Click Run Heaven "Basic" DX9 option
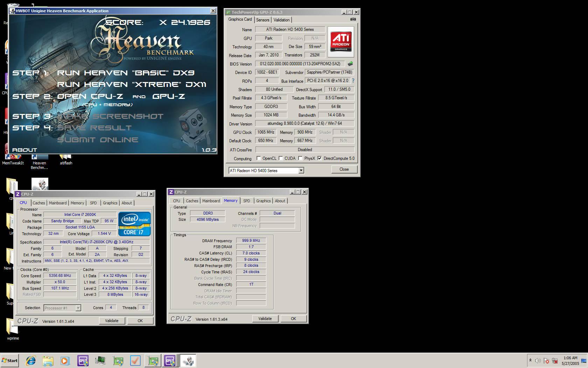This screenshot has width=588, height=368. [126, 73]
